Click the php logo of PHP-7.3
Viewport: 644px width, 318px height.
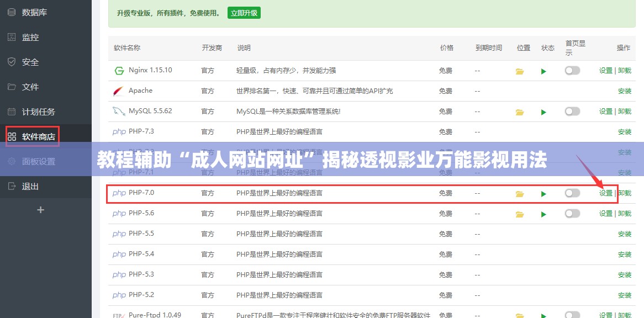[119, 132]
